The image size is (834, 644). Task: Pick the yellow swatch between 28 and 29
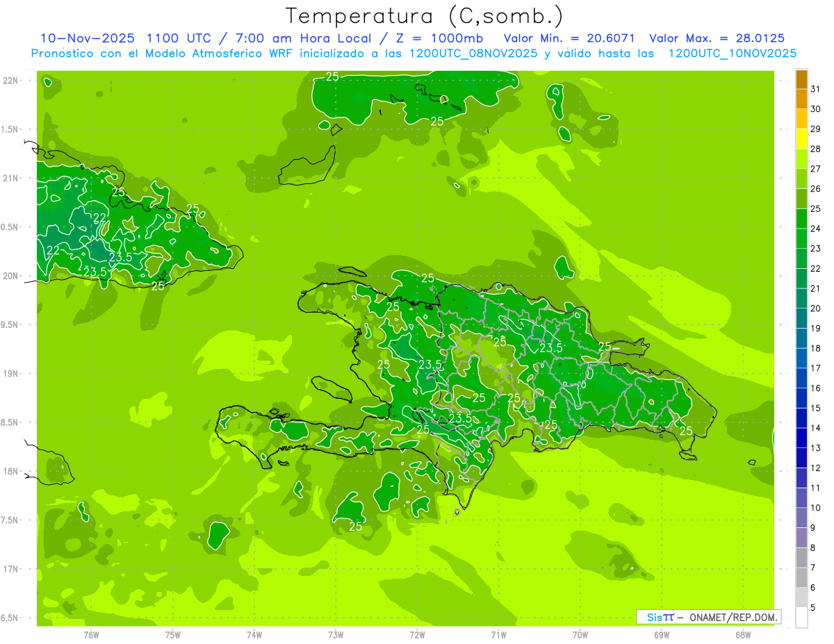(801, 139)
